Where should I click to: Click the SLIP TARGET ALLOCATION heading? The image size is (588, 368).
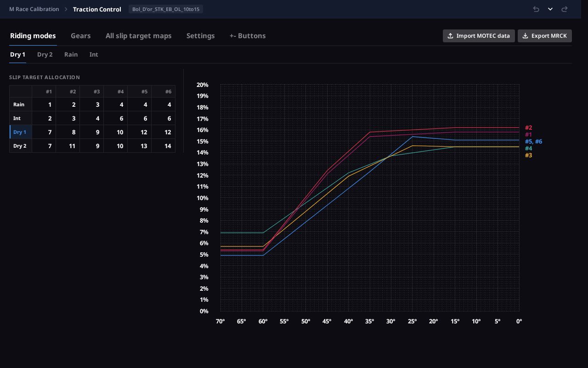coord(45,77)
